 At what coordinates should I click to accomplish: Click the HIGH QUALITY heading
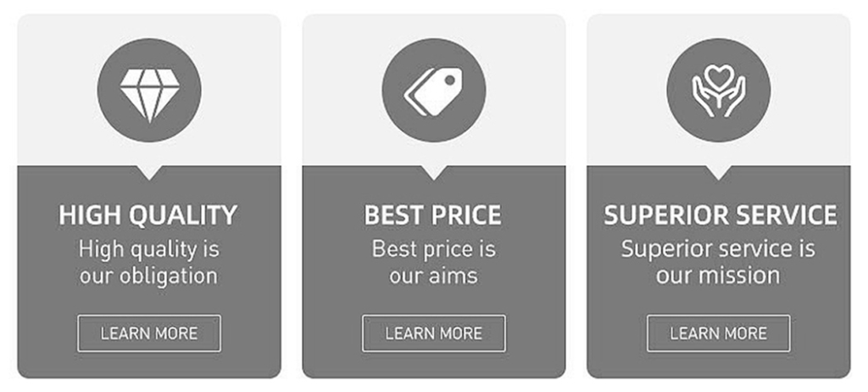click(149, 216)
